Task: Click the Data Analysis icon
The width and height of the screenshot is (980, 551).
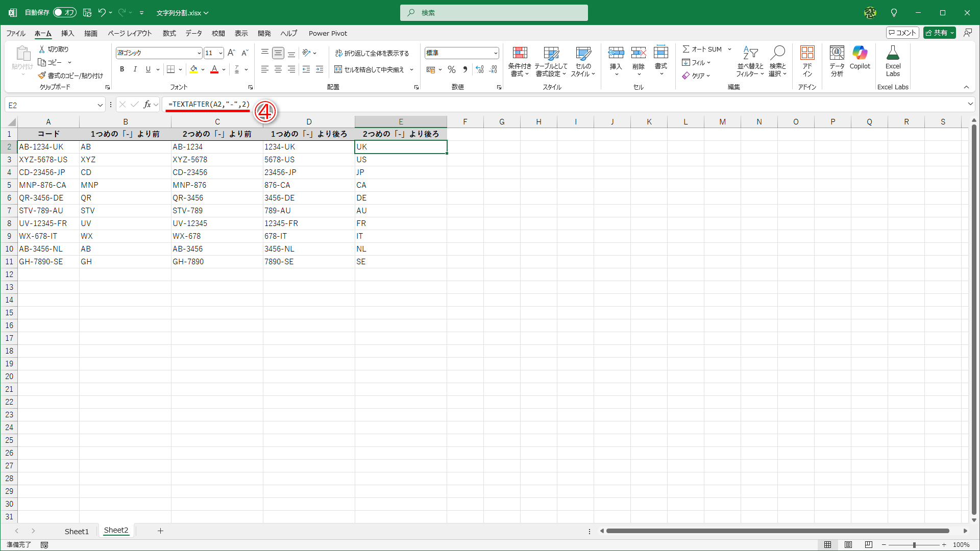Action: (837, 53)
